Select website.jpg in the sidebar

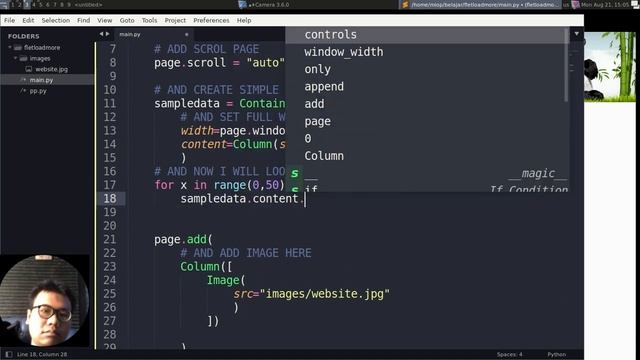coord(51,69)
